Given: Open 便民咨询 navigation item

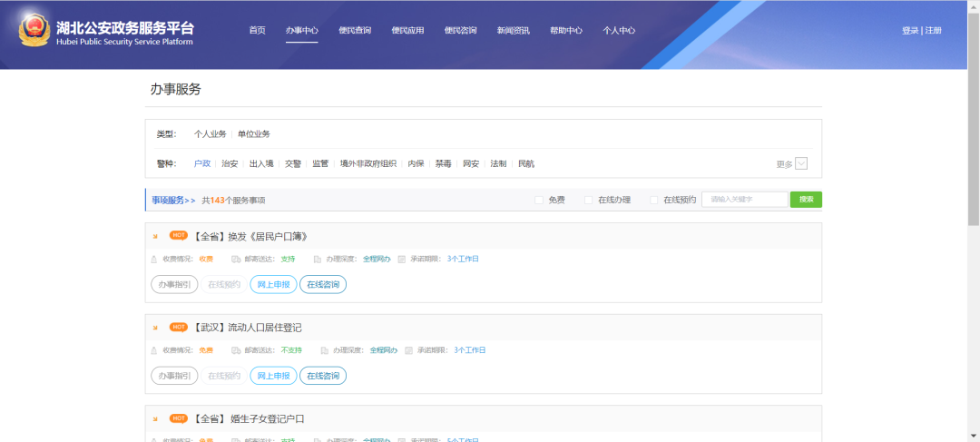Looking at the screenshot, I should [461, 31].
